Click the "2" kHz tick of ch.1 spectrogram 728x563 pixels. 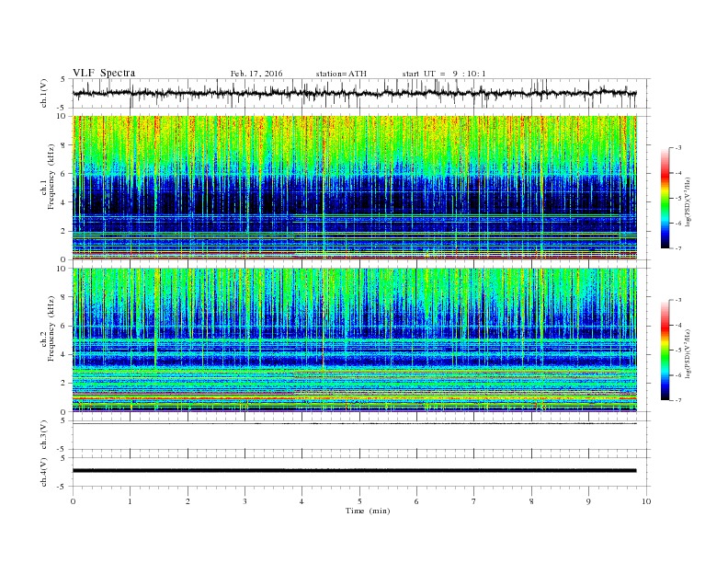click(x=63, y=231)
